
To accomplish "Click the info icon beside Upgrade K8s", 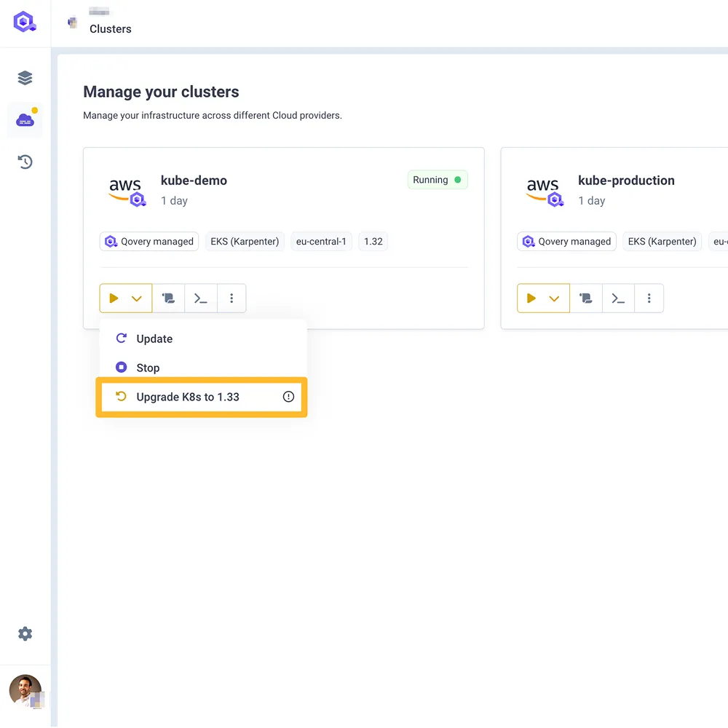I will 288,397.
